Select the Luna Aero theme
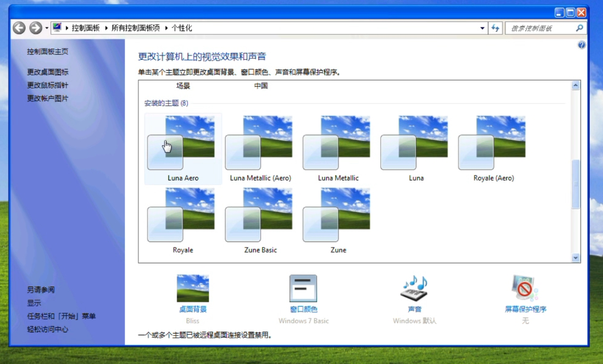Viewport: 603px width, 364px height. pyautogui.click(x=183, y=149)
